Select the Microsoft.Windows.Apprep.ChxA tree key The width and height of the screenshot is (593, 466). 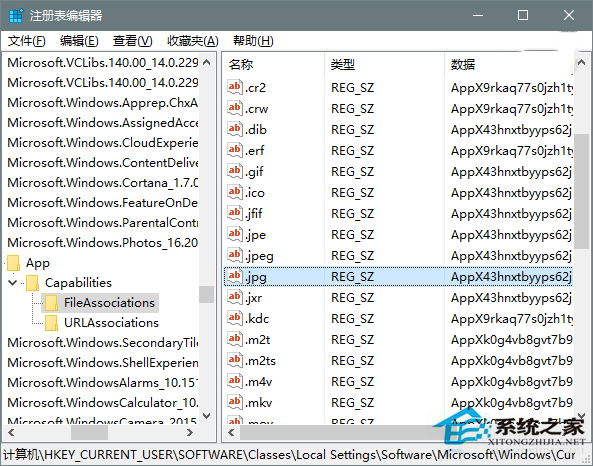(102, 103)
